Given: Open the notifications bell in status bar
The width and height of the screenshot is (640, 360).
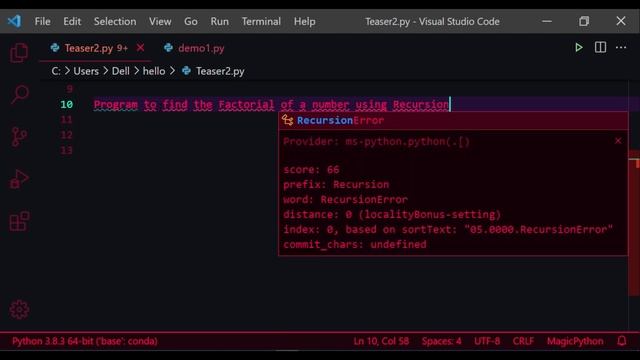Looking at the screenshot, I should click(x=622, y=341).
